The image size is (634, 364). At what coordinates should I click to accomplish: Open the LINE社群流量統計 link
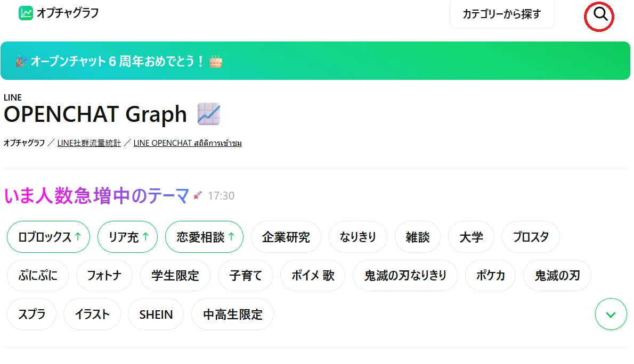coord(89,143)
